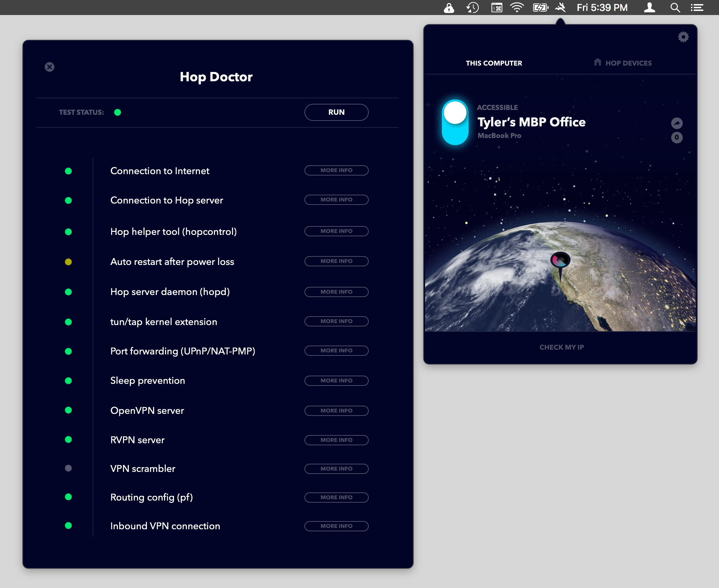Open More Info for Hop helper tool
The height and width of the screenshot is (588, 719).
click(x=336, y=231)
